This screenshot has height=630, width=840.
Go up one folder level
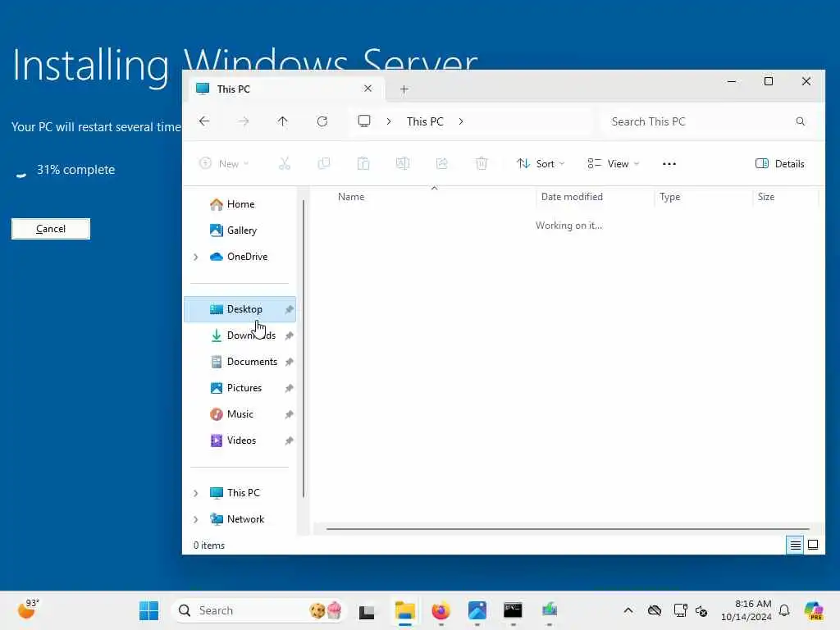[282, 121]
